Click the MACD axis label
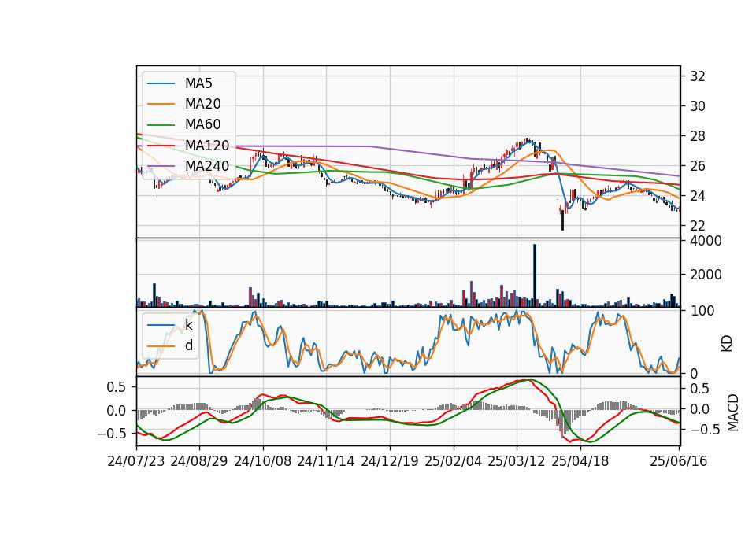 [x=733, y=412]
